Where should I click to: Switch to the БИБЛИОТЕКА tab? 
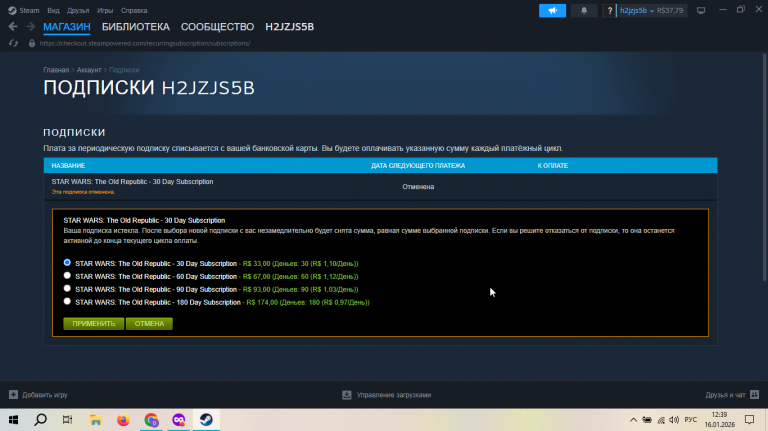[x=136, y=27]
